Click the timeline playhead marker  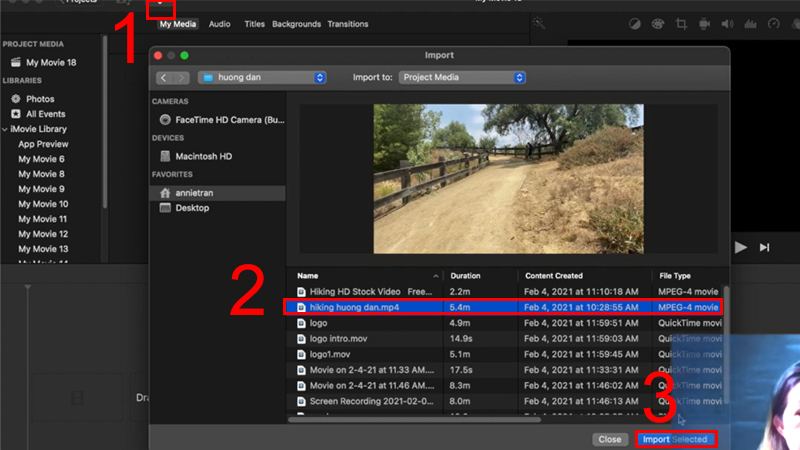coord(28,288)
